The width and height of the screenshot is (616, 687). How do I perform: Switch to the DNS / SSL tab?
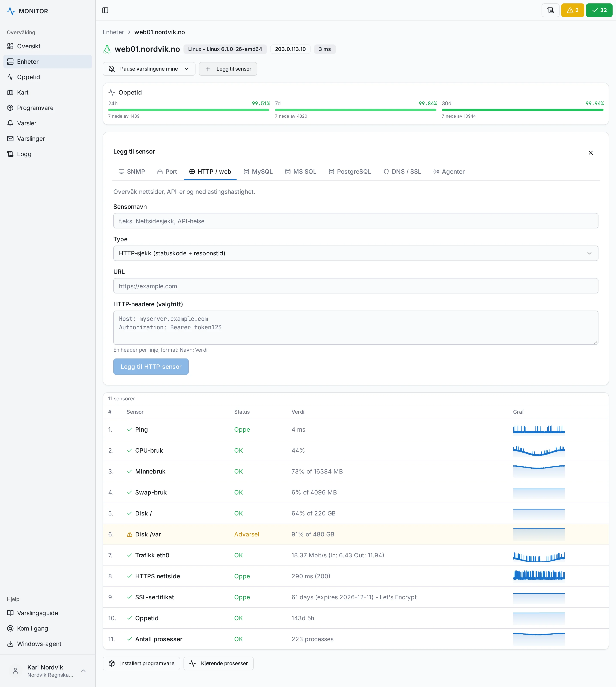pyautogui.click(x=402, y=172)
